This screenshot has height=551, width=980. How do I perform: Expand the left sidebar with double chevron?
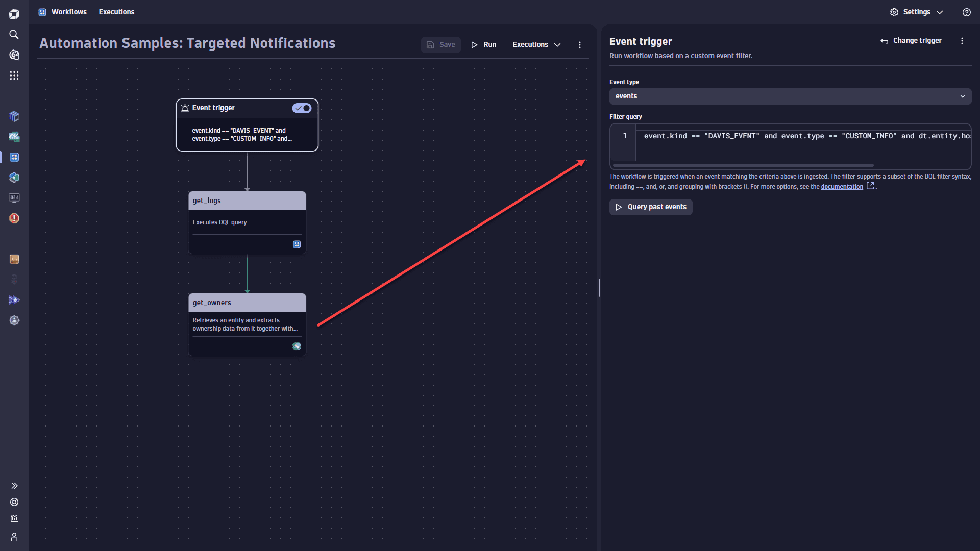(x=14, y=486)
